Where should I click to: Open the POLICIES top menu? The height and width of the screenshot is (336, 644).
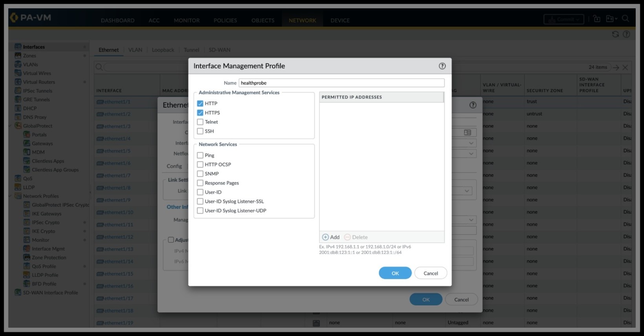click(x=225, y=20)
